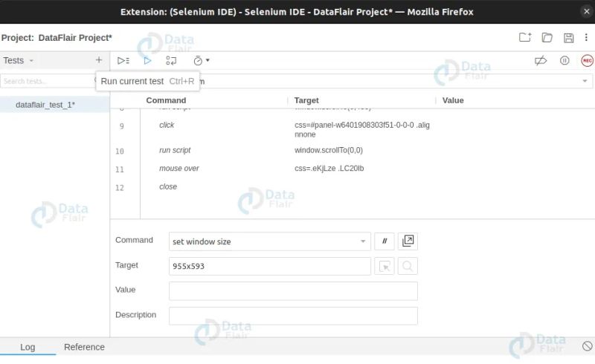The width and height of the screenshot is (595, 364).
Task: Disable breakpoints
Action: (x=541, y=61)
